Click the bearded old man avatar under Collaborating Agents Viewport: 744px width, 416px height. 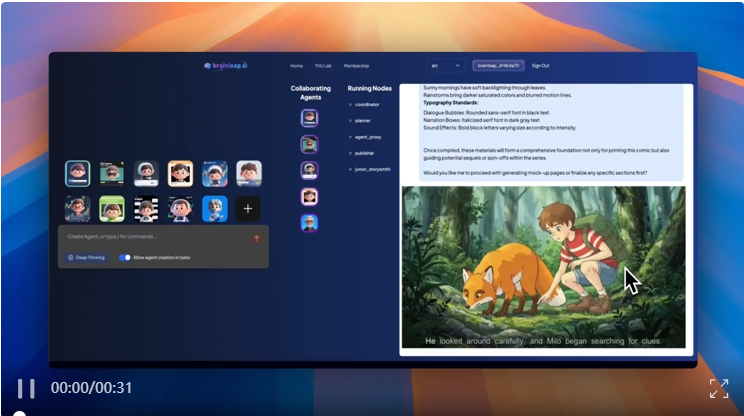(x=309, y=223)
